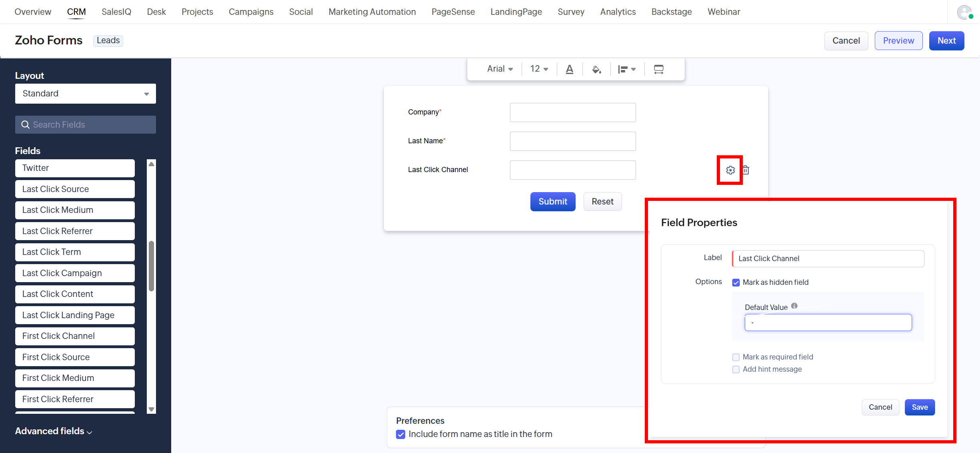Select the Last Click Source field
The width and height of the screenshot is (980, 453).
point(75,189)
